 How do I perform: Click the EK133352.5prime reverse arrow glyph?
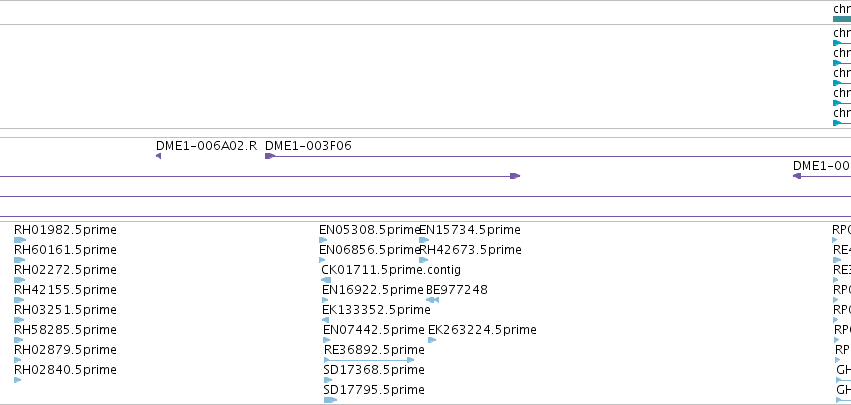tap(325, 320)
